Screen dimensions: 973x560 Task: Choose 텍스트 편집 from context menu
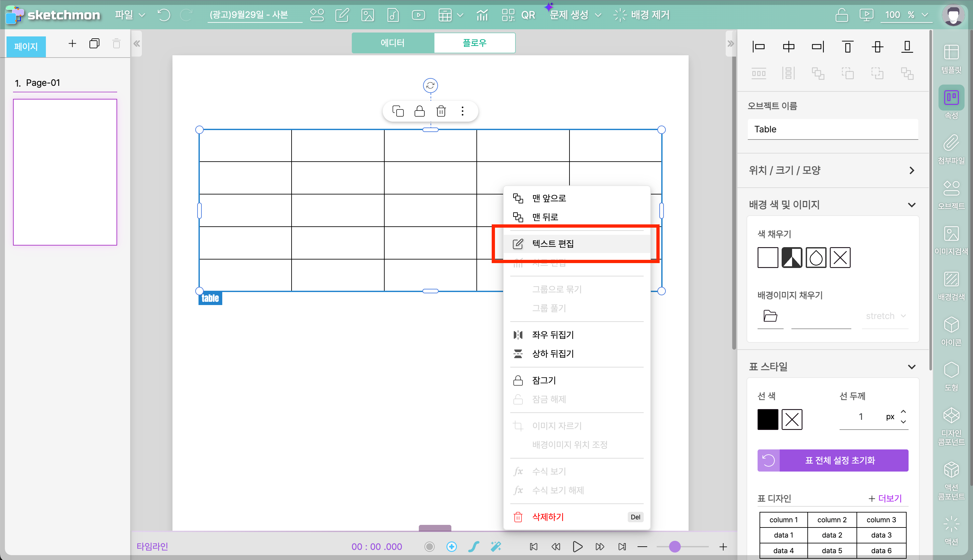click(x=553, y=244)
